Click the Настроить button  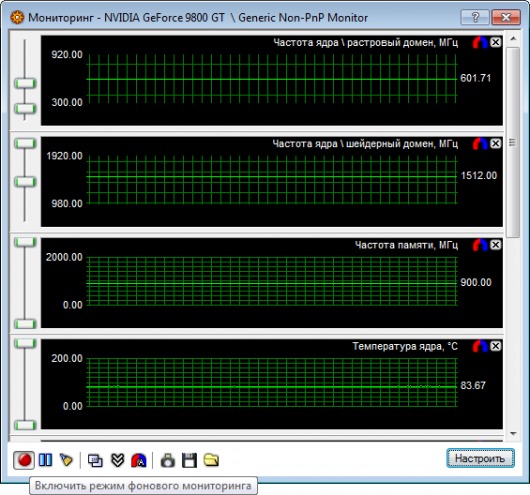click(x=480, y=458)
